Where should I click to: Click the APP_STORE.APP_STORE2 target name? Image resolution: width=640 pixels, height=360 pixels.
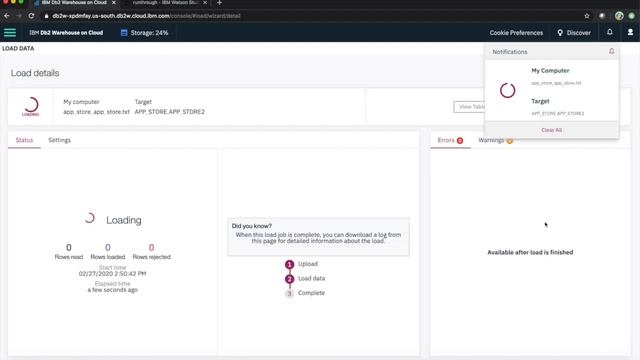coord(169,111)
